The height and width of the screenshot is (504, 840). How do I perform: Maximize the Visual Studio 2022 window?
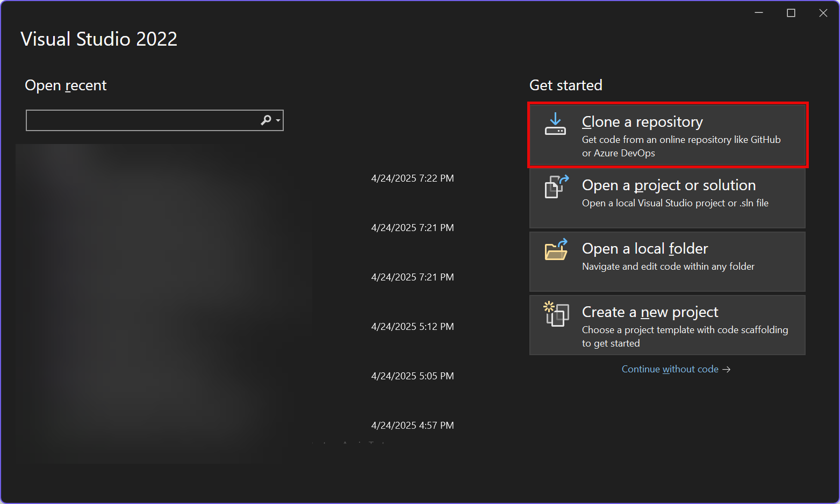click(x=791, y=13)
